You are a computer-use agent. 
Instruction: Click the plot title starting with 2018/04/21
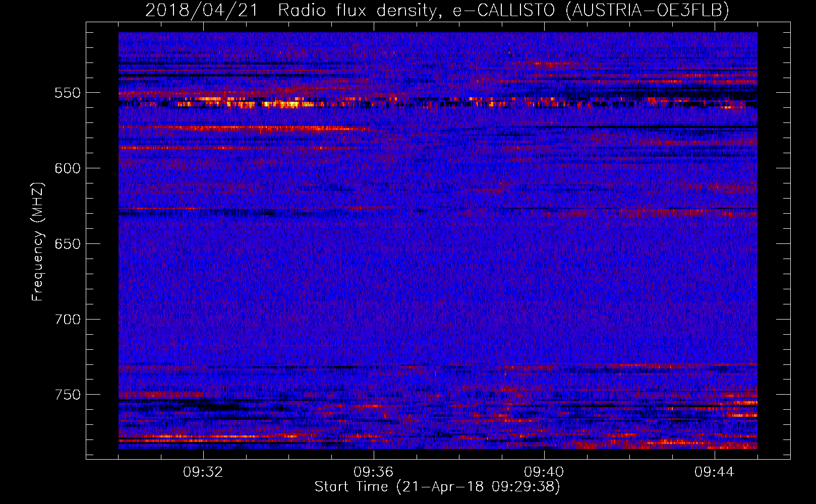click(x=437, y=10)
